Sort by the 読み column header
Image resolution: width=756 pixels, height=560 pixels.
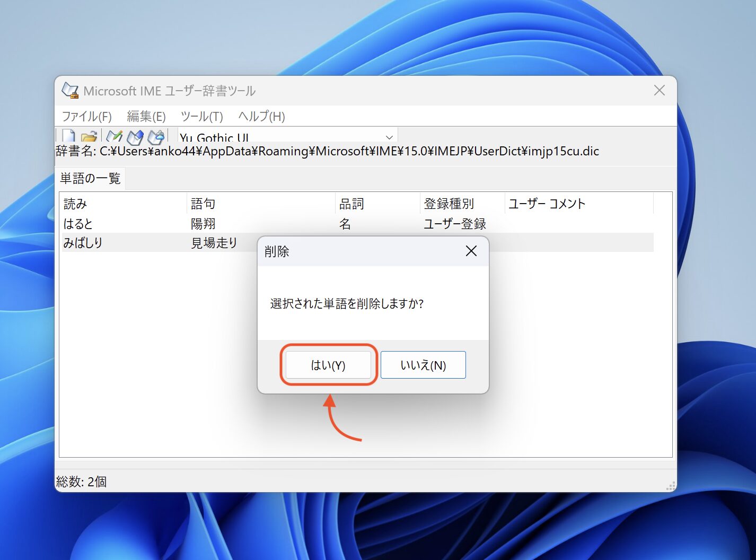tap(124, 204)
